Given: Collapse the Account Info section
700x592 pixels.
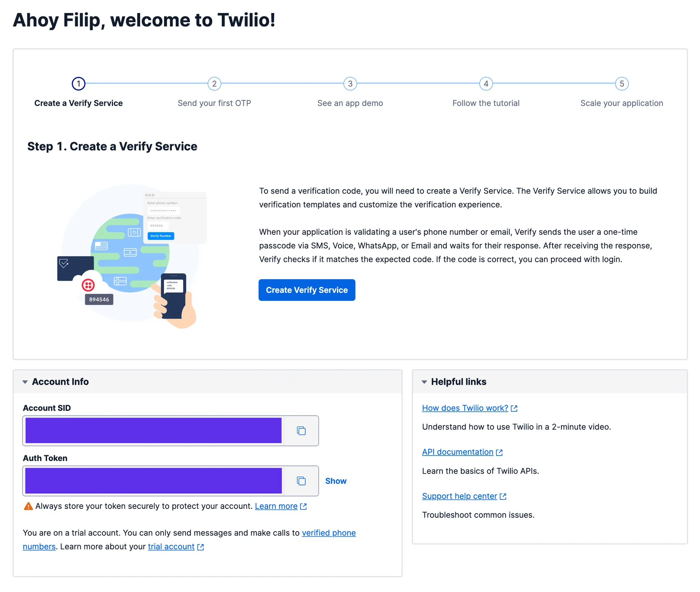Looking at the screenshot, I should coord(25,382).
